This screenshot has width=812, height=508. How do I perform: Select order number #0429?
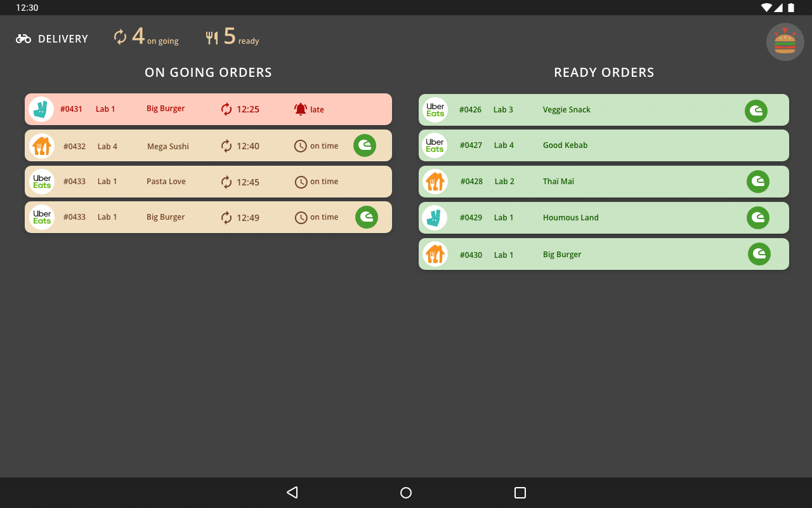coord(471,218)
